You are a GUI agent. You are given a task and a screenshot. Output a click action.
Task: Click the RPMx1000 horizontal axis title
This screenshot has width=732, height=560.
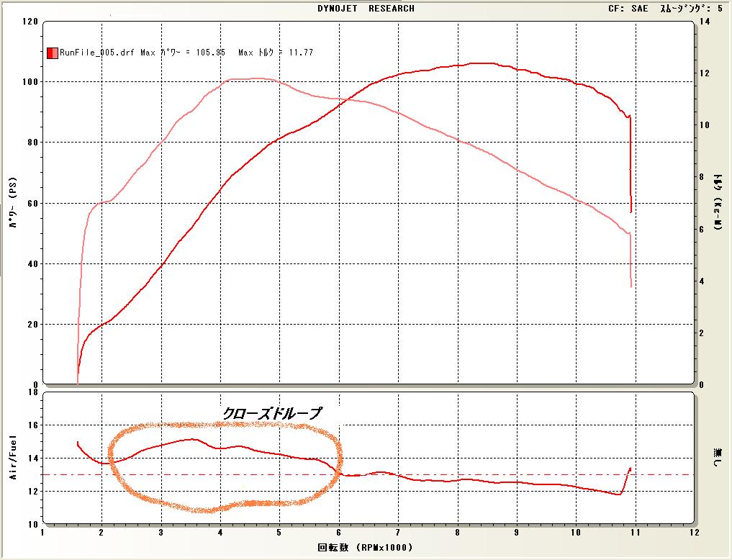pos(366,547)
